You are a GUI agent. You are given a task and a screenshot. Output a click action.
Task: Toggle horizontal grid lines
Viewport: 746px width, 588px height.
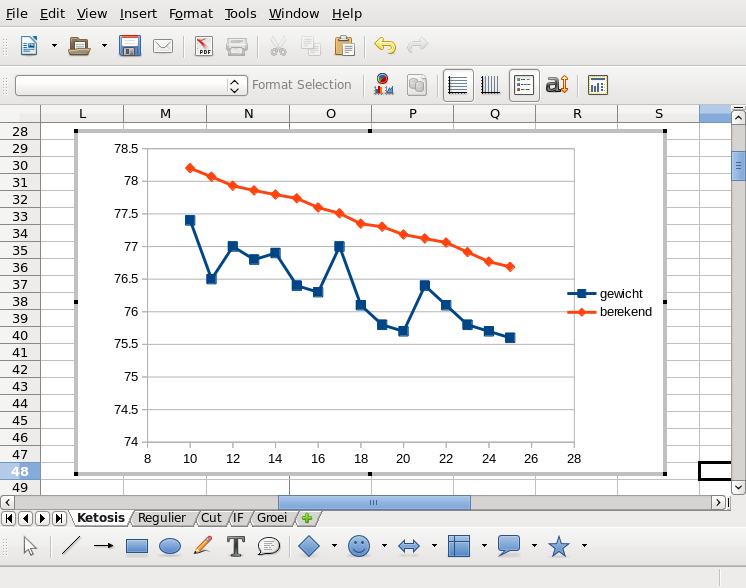point(458,85)
